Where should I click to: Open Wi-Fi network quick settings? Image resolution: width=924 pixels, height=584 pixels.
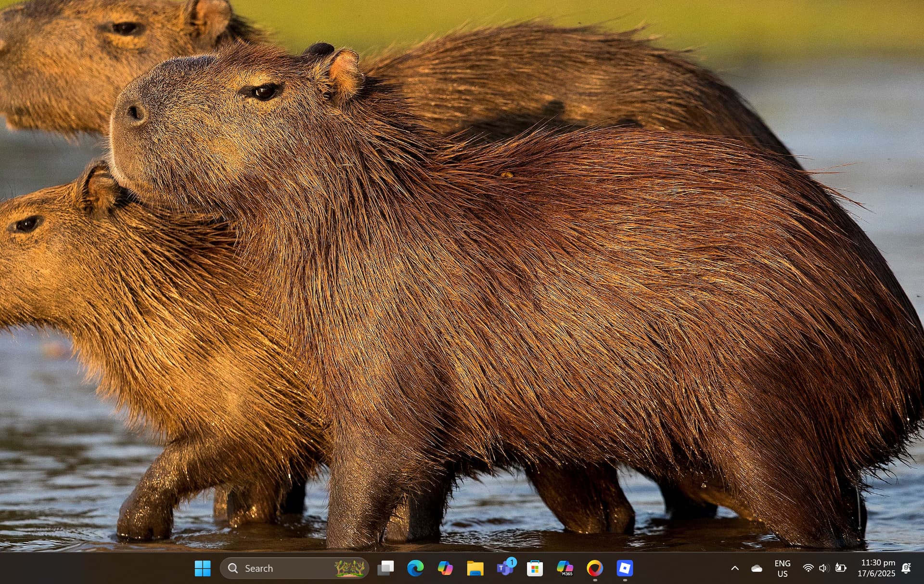tap(808, 568)
